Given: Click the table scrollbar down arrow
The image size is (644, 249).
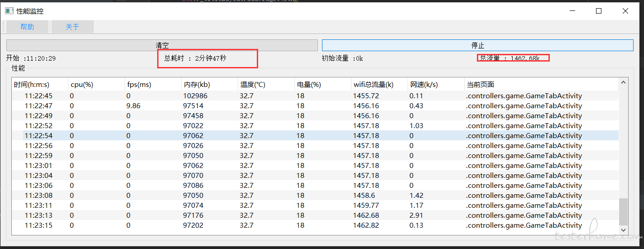Looking at the screenshot, I should pyautogui.click(x=623, y=230).
